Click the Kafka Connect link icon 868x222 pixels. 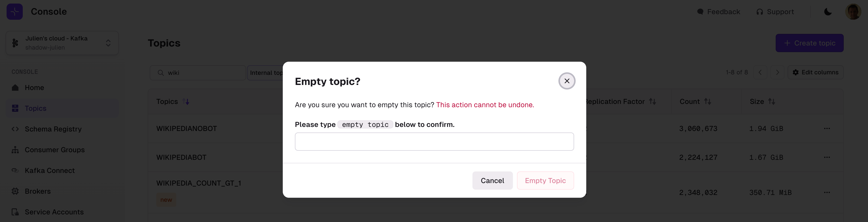point(15,170)
